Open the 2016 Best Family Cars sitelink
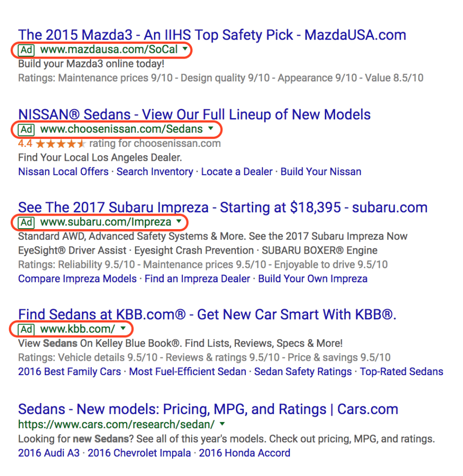This screenshot has width=463, height=476. coord(70,372)
